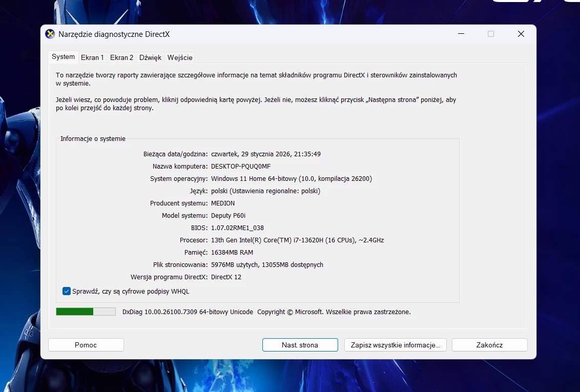The height and width of the screenshot is (392, 580).
Task: Open the Ekran 1 tab
Action: (x=92, y=57)
